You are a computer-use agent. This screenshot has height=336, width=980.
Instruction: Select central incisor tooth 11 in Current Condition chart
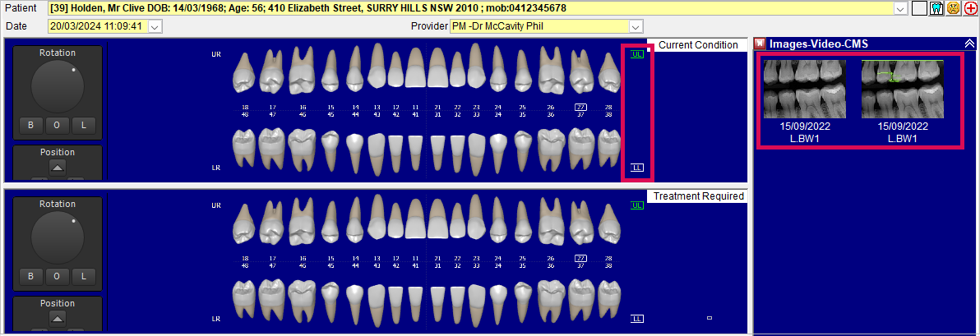(x=417, y=70)
